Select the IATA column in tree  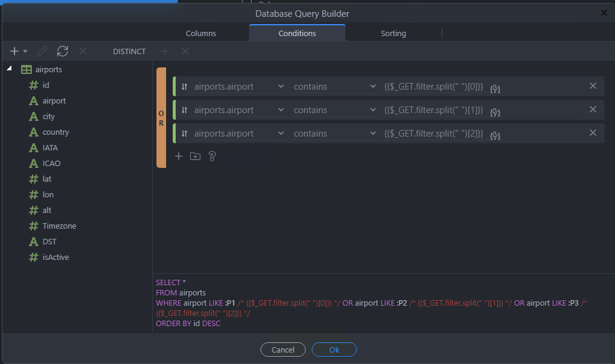tap(50, 147)
